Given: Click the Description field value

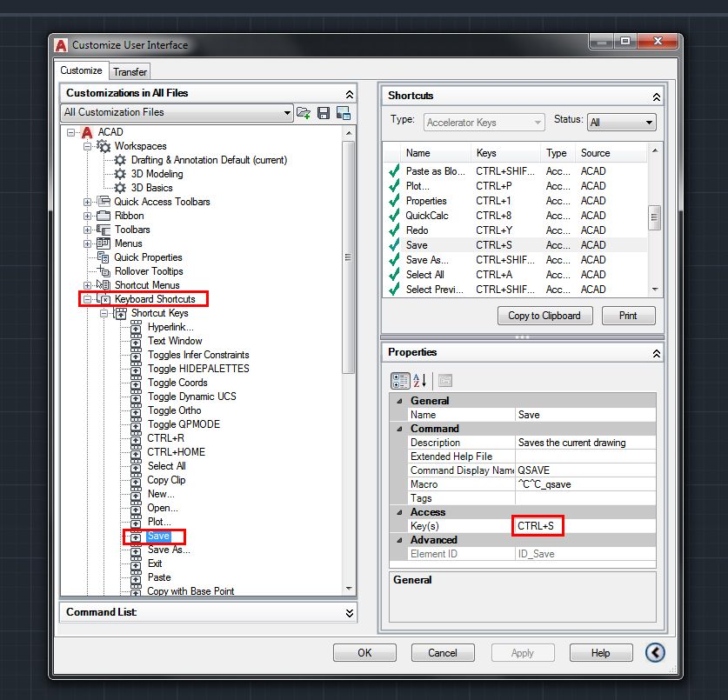Looking at the screenshot, I should [585, 443].
